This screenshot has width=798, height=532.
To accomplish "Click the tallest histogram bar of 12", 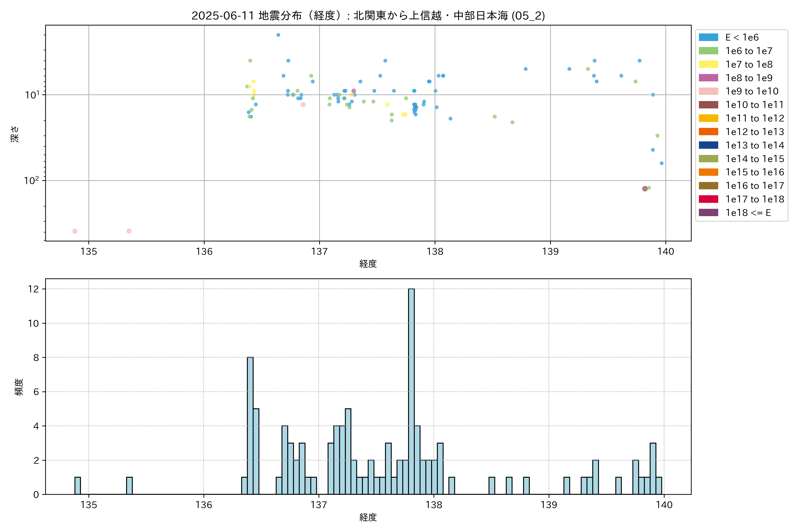I will click(x=411, y=391).
